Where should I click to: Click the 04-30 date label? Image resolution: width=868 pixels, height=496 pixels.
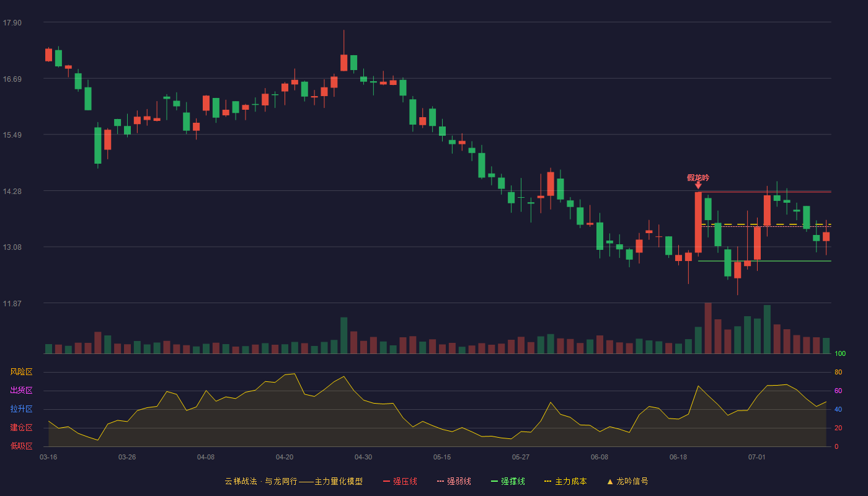(x=363, y=457)
